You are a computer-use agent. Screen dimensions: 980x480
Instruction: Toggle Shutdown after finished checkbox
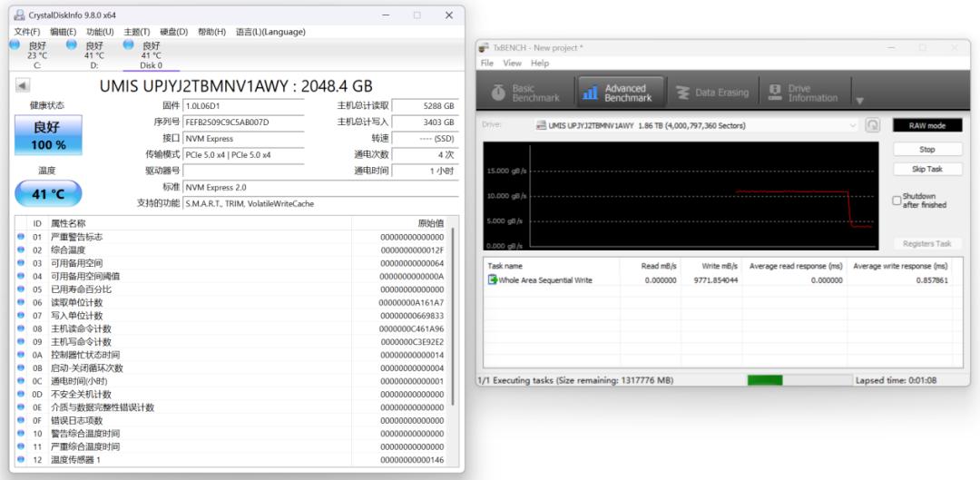pos(897,201)
